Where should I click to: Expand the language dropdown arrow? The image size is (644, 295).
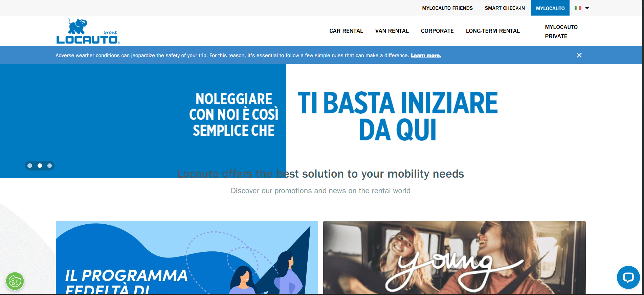coord(587,8)
